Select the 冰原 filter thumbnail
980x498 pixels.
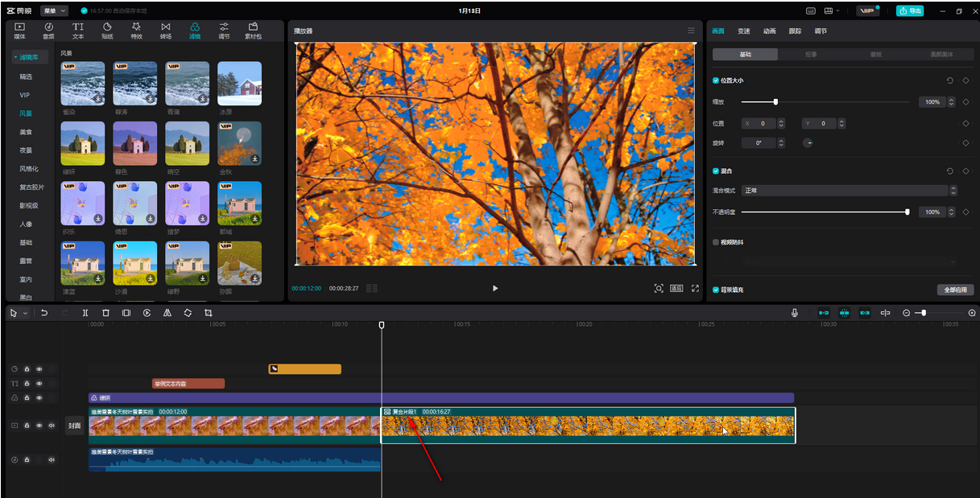click(239, 83)
